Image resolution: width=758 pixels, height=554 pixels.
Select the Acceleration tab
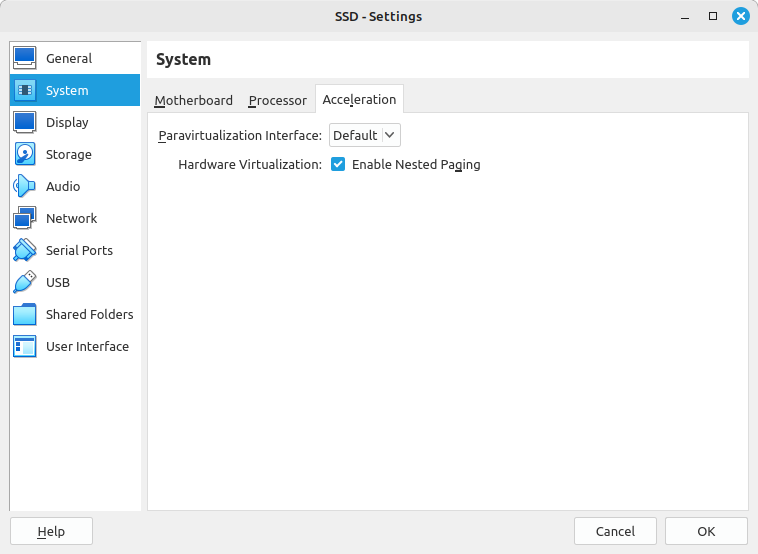point(359,99)
